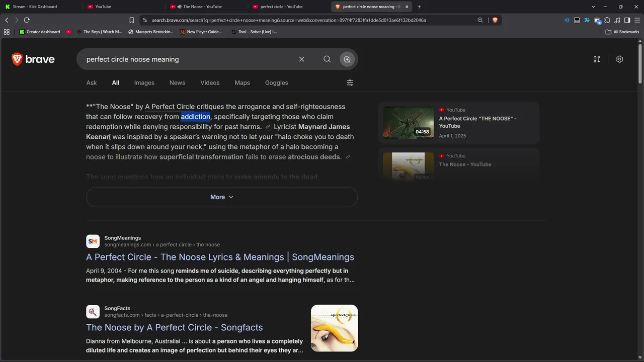
Task: Open Brave Search settings gear
Action: (x=619, y=59)
